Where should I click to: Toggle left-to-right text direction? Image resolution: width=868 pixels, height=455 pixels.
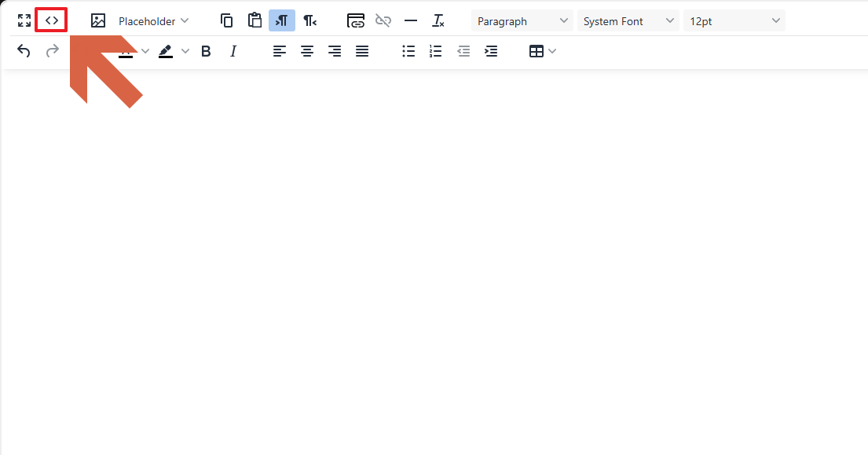point(282,21)
